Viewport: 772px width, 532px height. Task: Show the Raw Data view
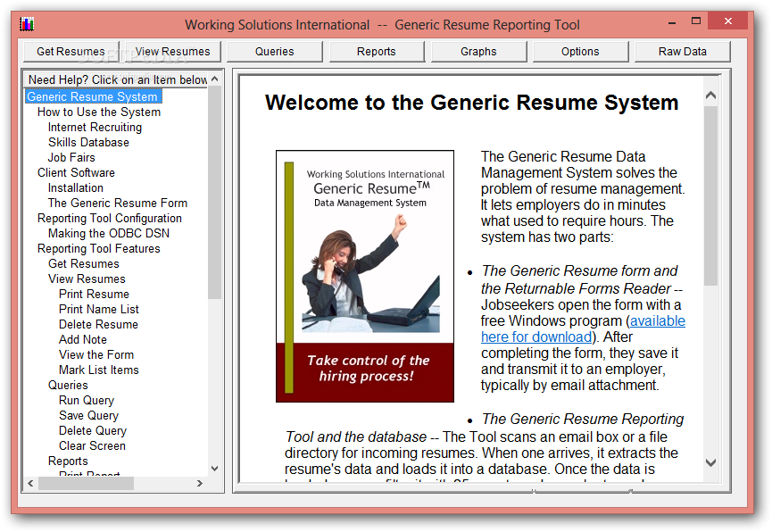683,51
